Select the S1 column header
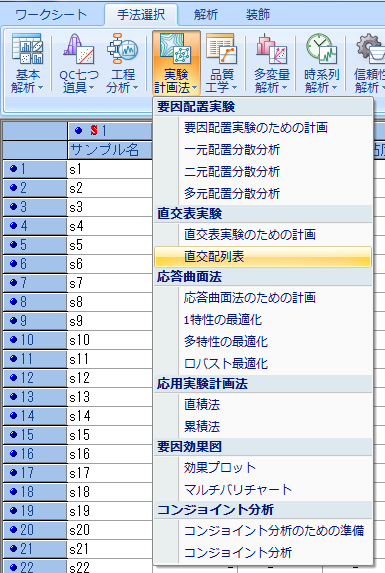Viewport: 385px width, 573px height. (x=110, y=130)
